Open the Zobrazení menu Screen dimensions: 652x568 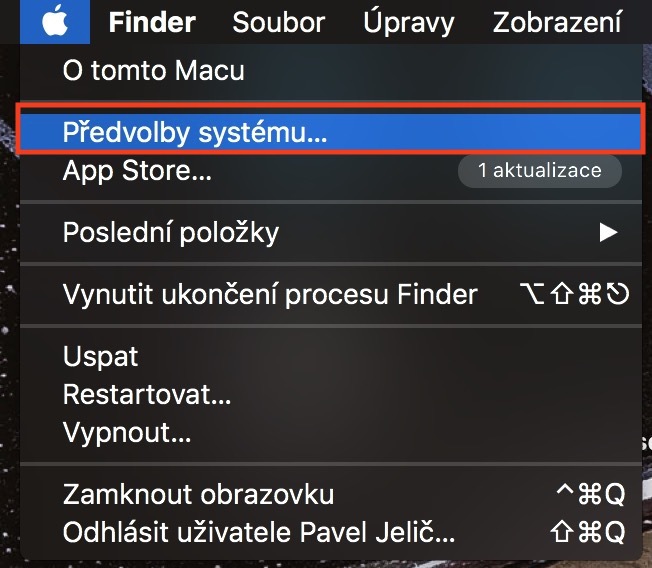[x=570, y=22]
